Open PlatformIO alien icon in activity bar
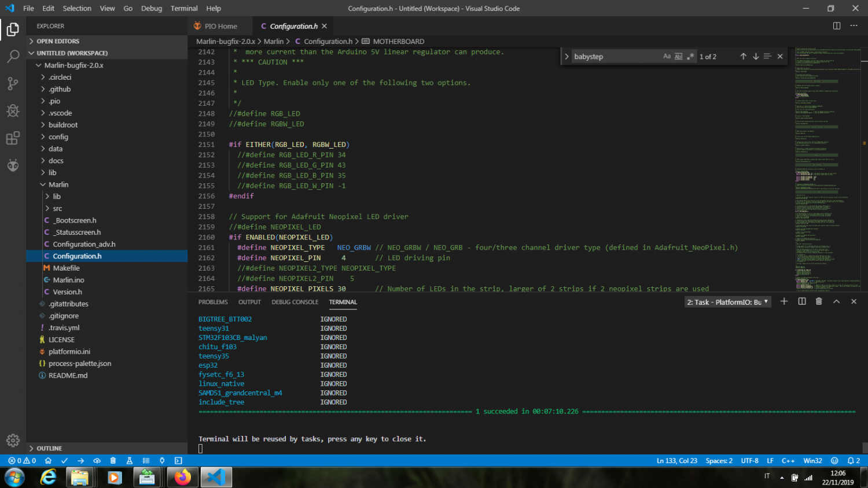Viewport: 868px width, 488px height. [x=13, y=166]
